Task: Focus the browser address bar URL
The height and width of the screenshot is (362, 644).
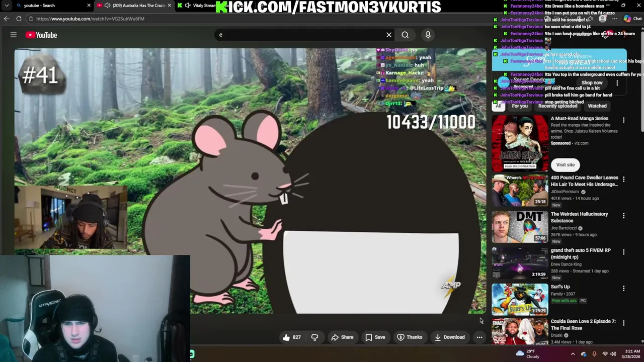Action: [x=90, y=19]
